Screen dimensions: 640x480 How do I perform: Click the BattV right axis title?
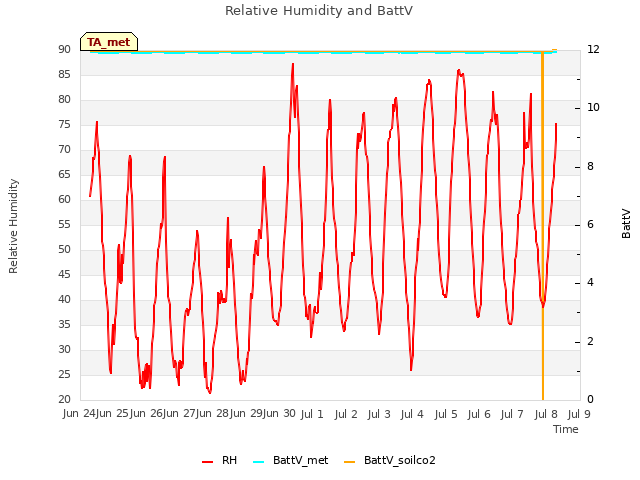[x=626, y=224]
